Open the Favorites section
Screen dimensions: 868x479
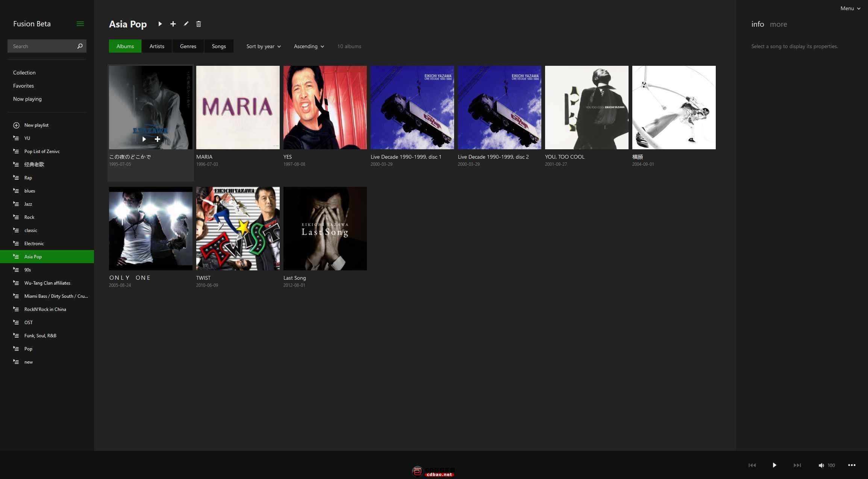pos(23,86)
